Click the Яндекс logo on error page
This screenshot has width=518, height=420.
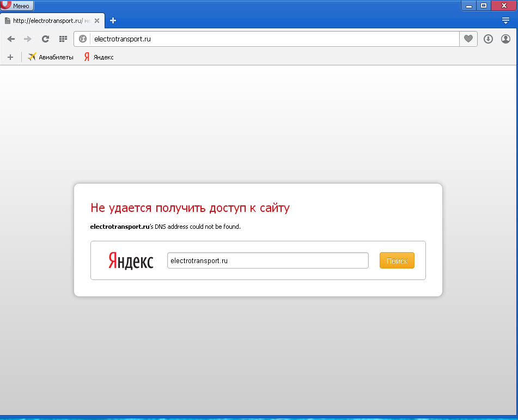coord(131,260)
